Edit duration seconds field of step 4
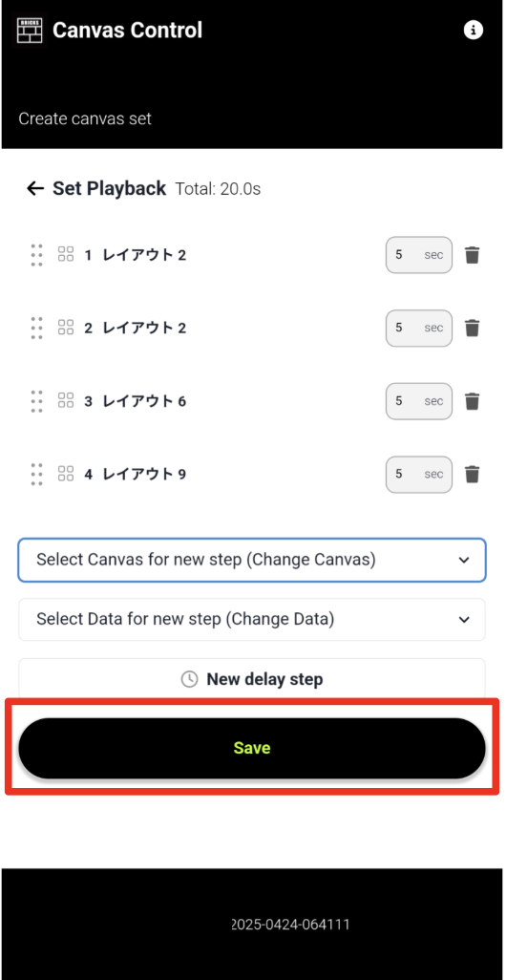 [418, 475]
